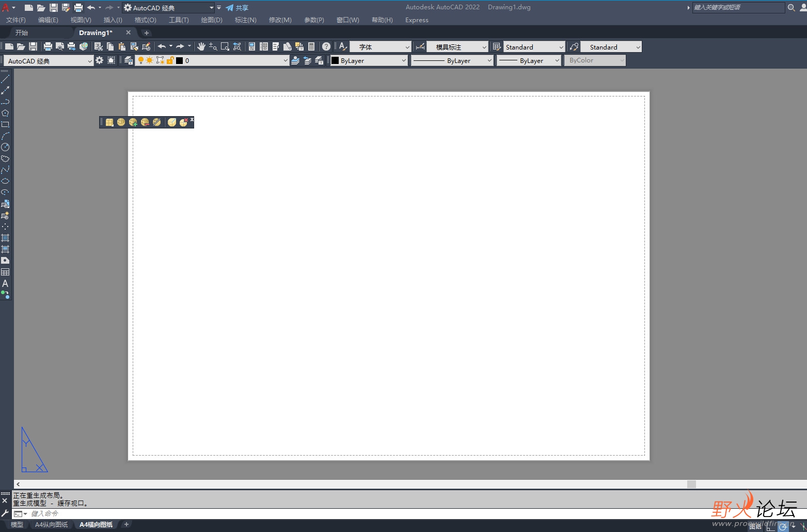Screen dimensions: 807x532
Task: Select the Insert Block tool
Action: [x=5, y=204]
